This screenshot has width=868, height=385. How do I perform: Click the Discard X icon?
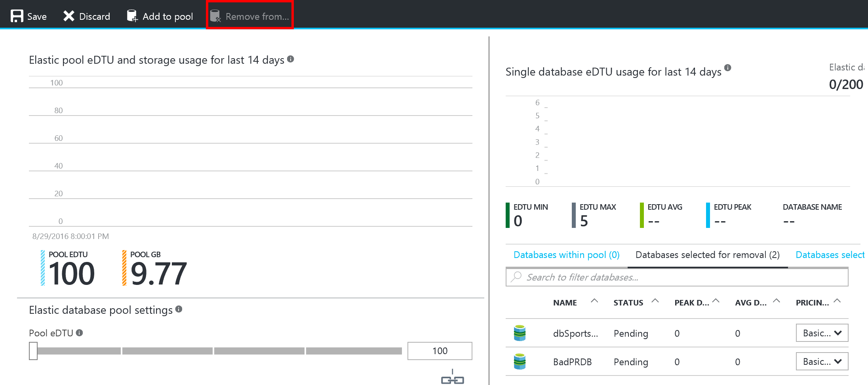tap(69, 16)
